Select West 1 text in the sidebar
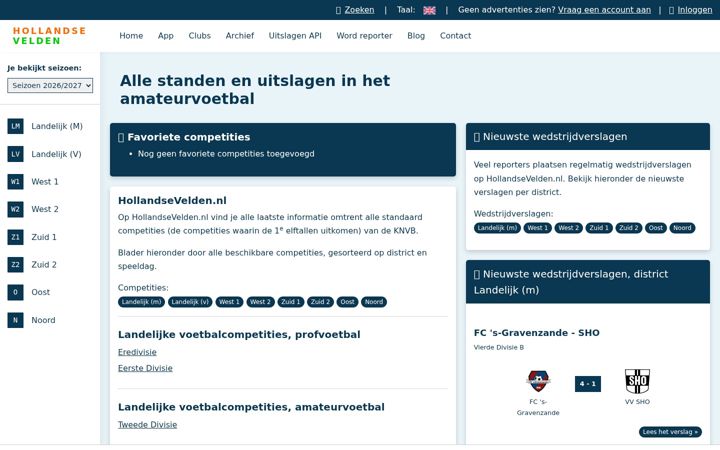Image resolution: width=720 pixels, height=450 pixels. pyautogui.click(x=45, y=181)
